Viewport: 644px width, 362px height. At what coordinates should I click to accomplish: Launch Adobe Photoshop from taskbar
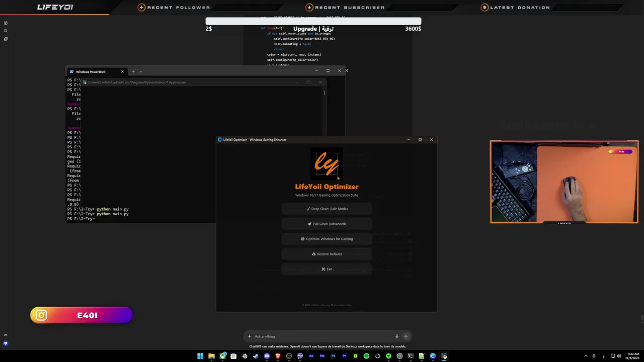pos(333,356)
